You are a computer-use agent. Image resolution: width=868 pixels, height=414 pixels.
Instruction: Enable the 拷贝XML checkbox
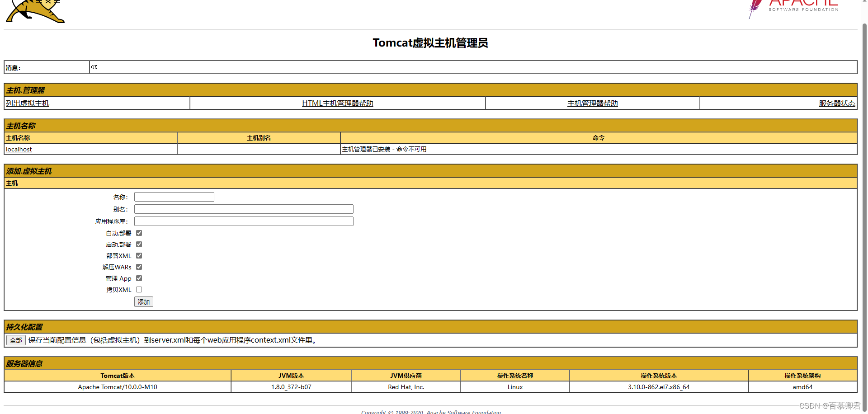click(x=139, y=290)
